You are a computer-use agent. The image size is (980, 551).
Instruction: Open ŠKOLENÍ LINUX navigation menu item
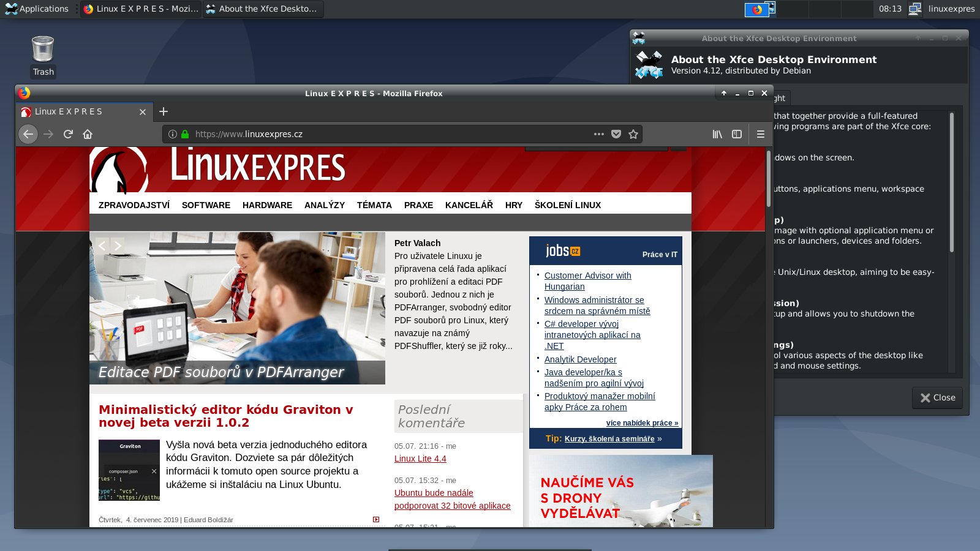click(568, 205)
